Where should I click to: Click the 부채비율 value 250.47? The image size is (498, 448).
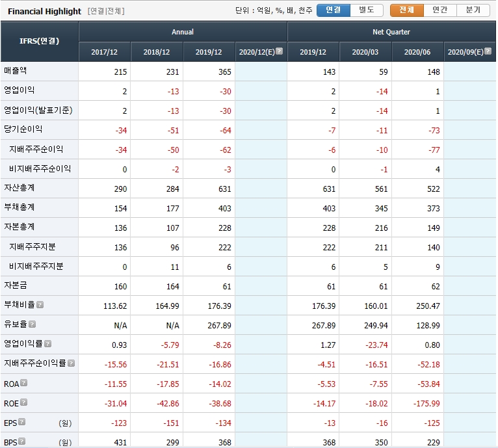click(x=428, y=306)
